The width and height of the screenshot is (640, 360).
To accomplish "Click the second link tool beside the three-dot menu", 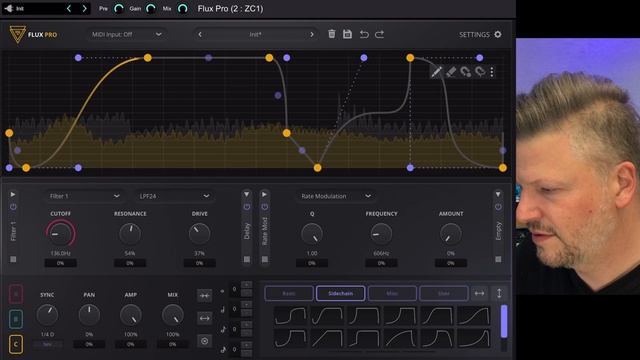I will [x=480, y=72].
